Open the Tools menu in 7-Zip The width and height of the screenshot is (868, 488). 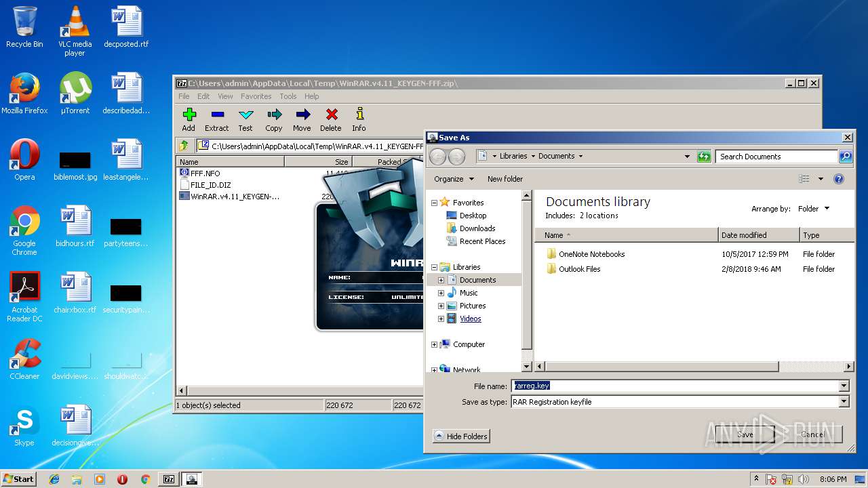coord(288,96)
